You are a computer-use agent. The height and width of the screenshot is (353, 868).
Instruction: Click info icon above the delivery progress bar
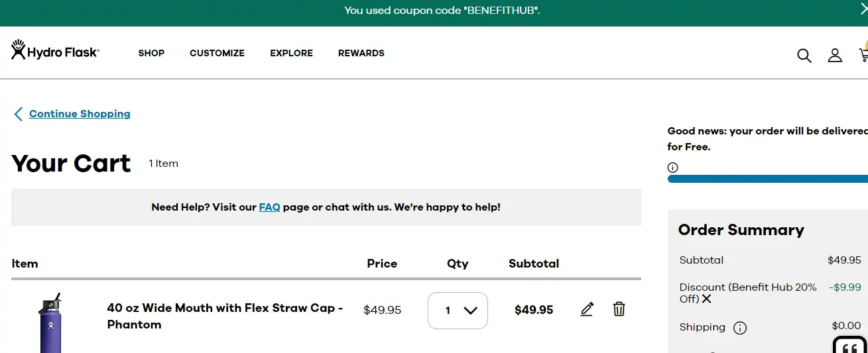tap(673, 168)
